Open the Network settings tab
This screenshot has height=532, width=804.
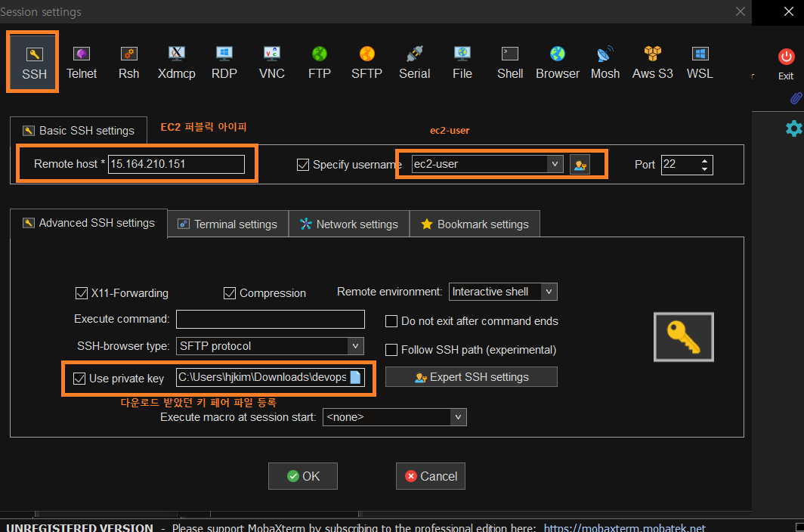coord(349,224)
